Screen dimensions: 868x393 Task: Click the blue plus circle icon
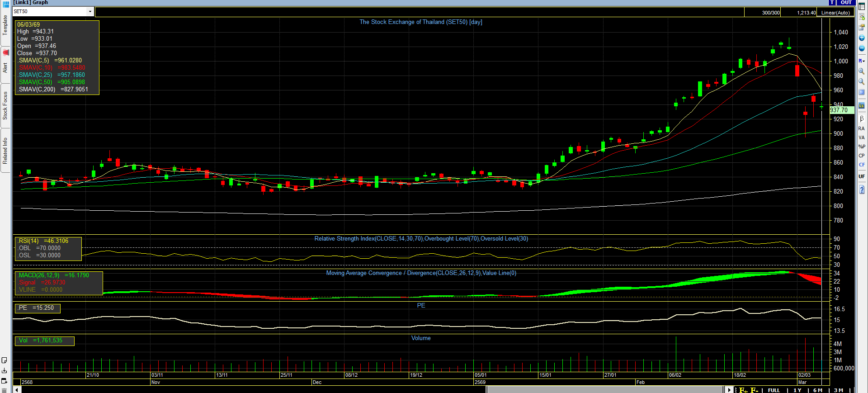coord(862,38)
